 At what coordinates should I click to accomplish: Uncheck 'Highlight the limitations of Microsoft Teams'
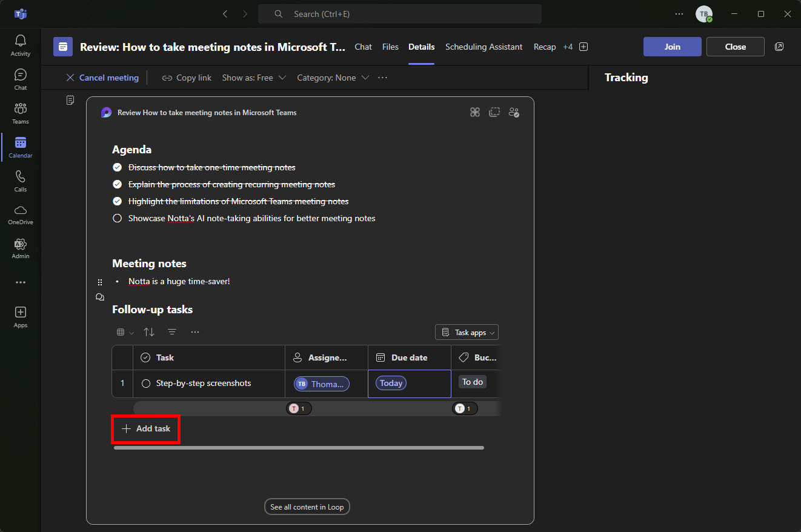coord(118,201)
